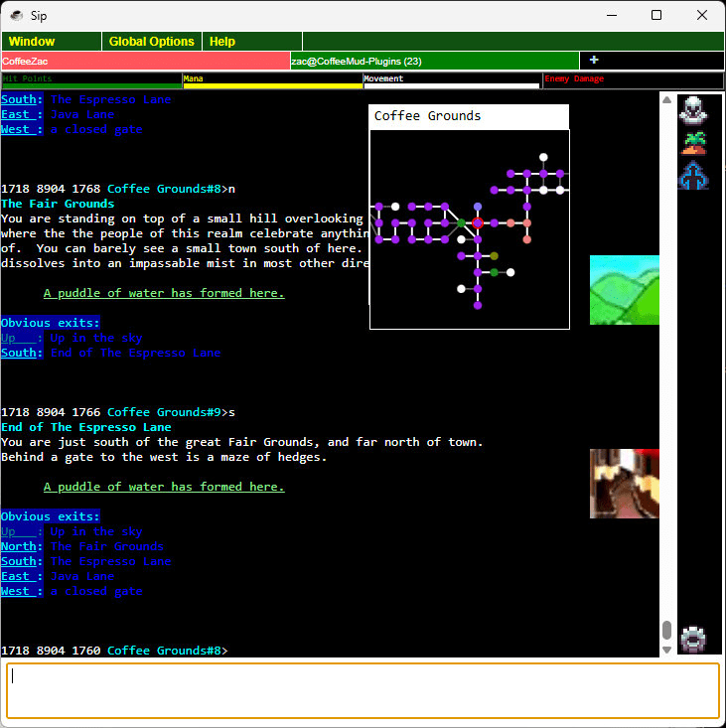Click the palm tree island icon
This screenshot has width=726, height=728.
pyautogui.click(x=693, y=143)
